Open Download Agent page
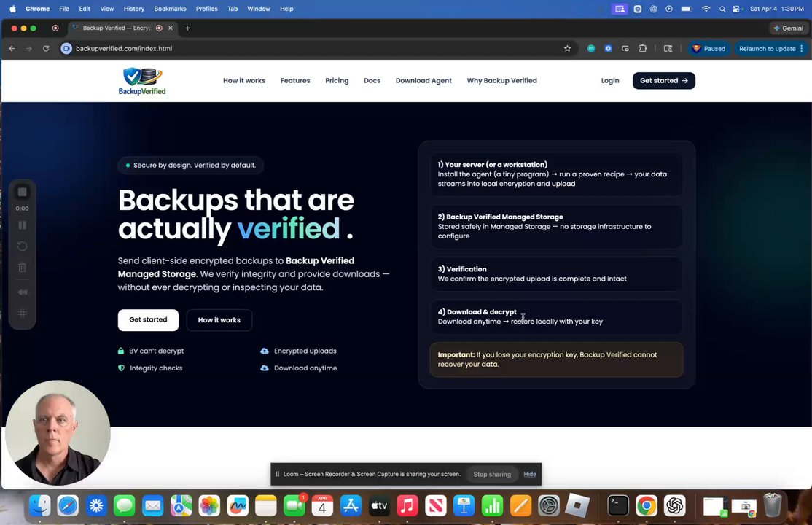 (423, 81)
